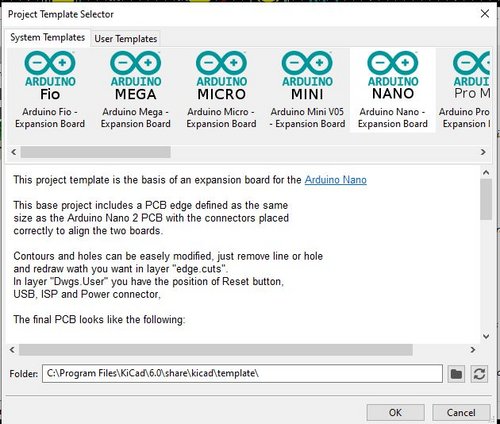Click the template list right scroll arrow
This screenshot has width=500, height=424.
coord(483,152)
